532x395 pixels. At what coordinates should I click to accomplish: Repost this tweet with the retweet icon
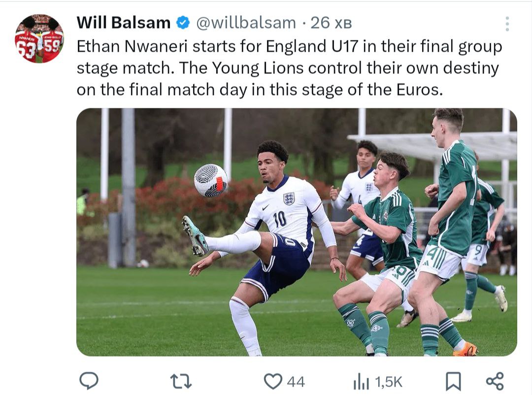pyautogui.click(x=180, y=381)
